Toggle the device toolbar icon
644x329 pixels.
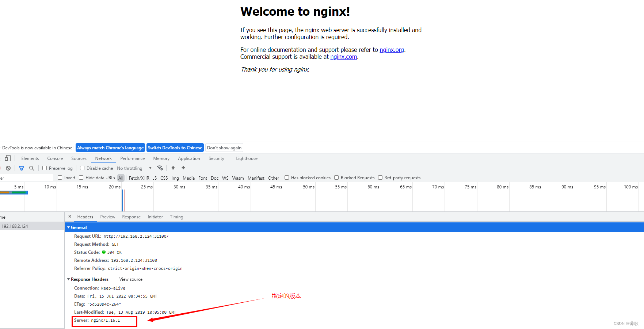(x=8, y=158)
